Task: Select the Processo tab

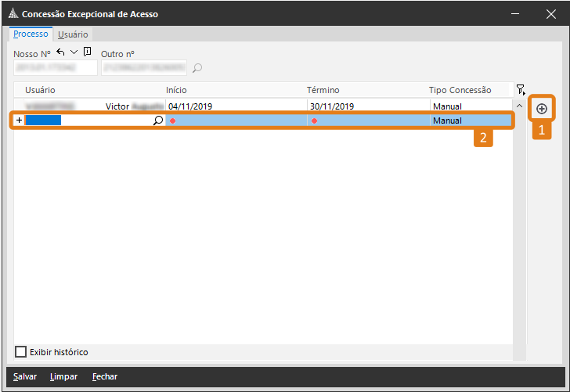Action: pos(31,34)
